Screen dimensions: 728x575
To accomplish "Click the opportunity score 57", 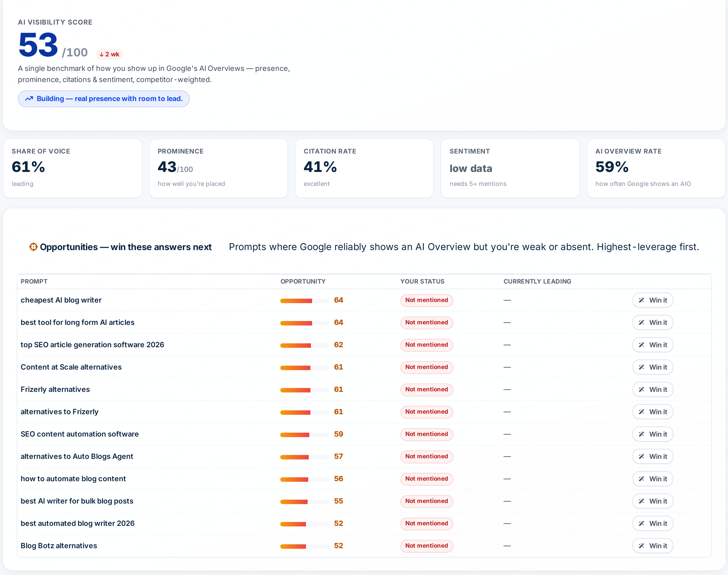I will [x=338, y=456].
